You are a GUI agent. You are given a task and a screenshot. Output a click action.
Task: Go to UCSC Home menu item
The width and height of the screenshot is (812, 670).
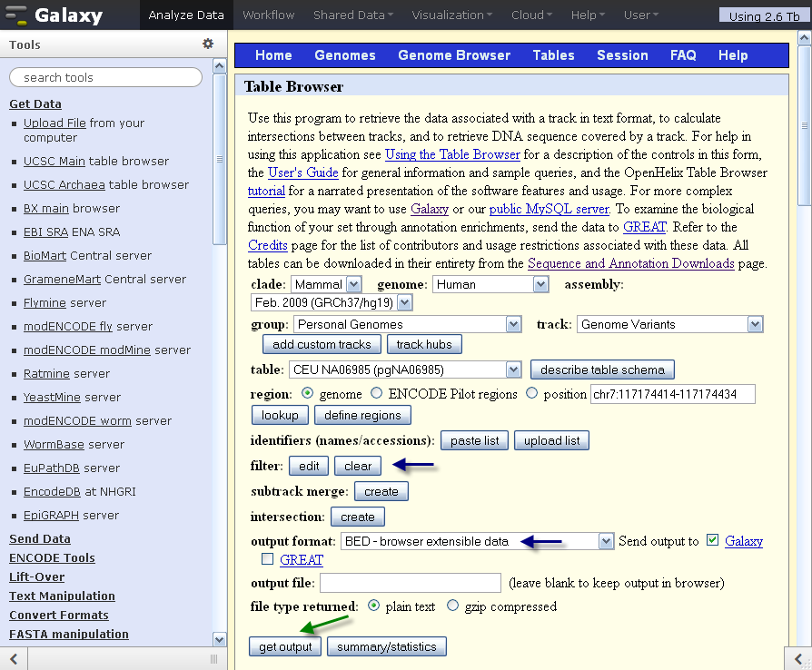coord(273,55)
